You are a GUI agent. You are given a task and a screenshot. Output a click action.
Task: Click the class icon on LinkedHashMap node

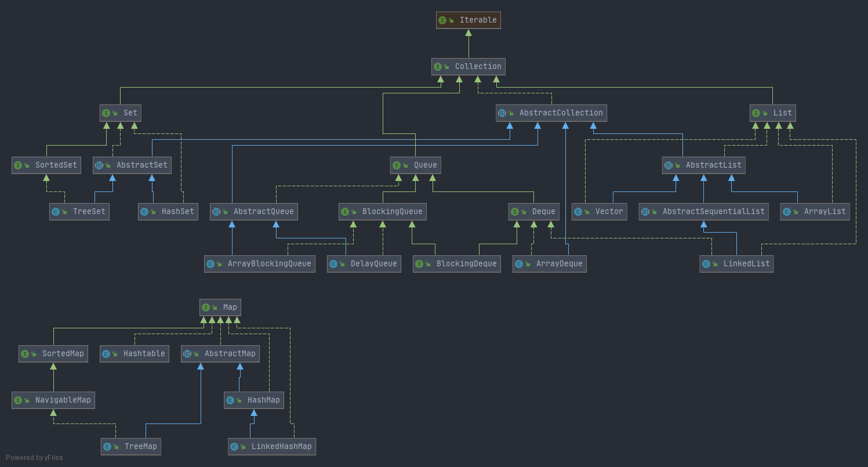(234, 447)
